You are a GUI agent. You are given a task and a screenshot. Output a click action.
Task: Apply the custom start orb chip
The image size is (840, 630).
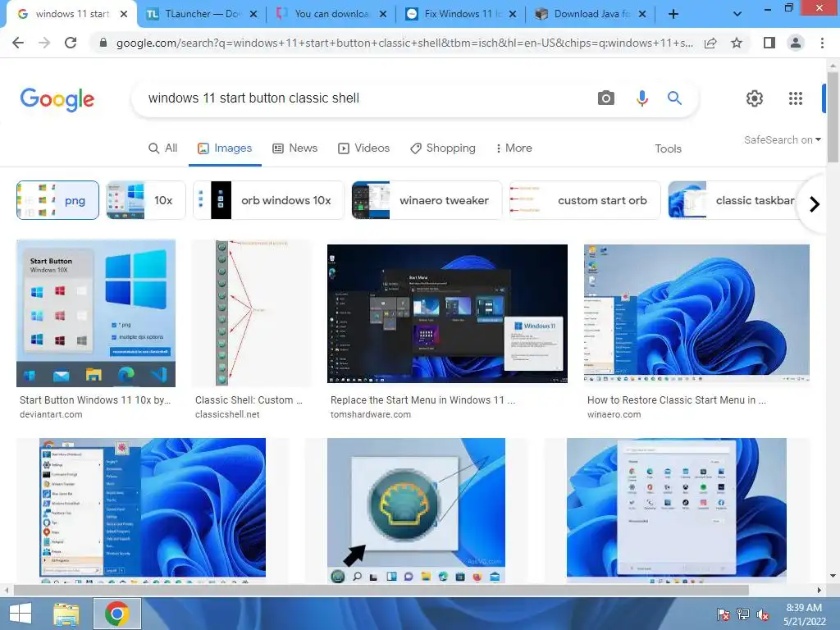585,200
